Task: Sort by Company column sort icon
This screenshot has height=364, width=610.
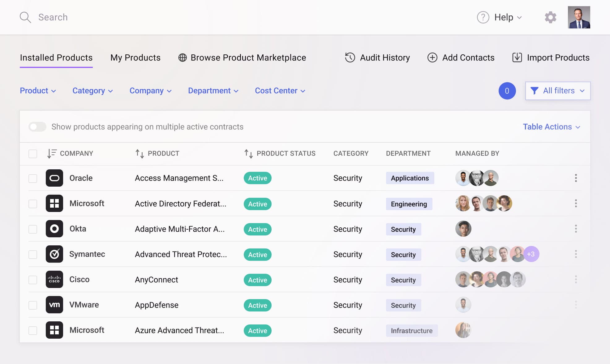Action: (x=52, y=153)
